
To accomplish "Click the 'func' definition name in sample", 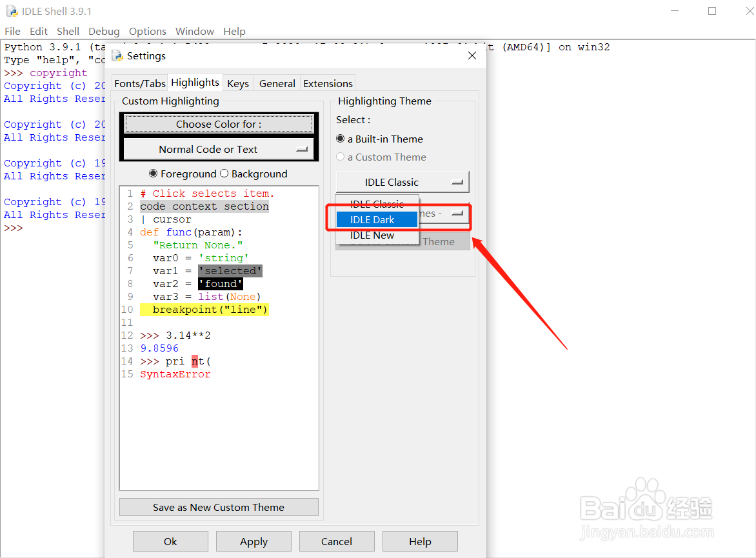I will pos(179,232).
